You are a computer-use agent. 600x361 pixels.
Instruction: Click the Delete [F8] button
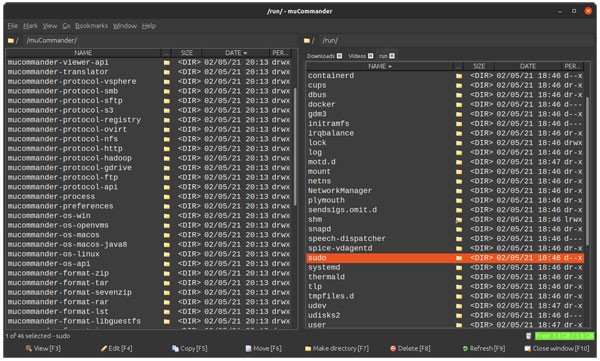point(410,348)
